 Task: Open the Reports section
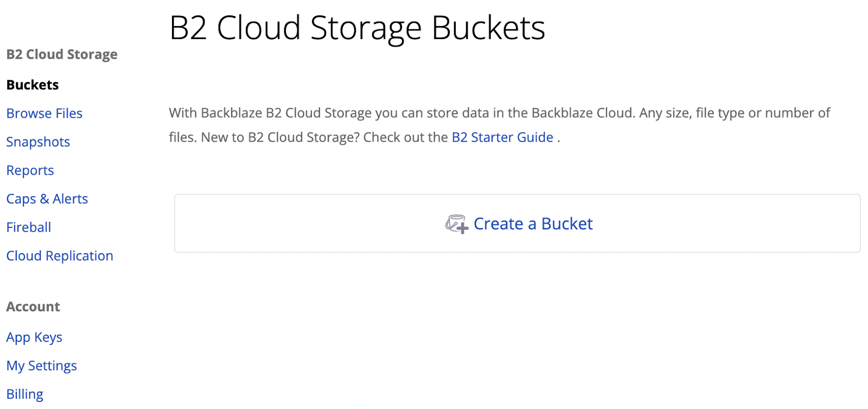(x=30, y=170)
